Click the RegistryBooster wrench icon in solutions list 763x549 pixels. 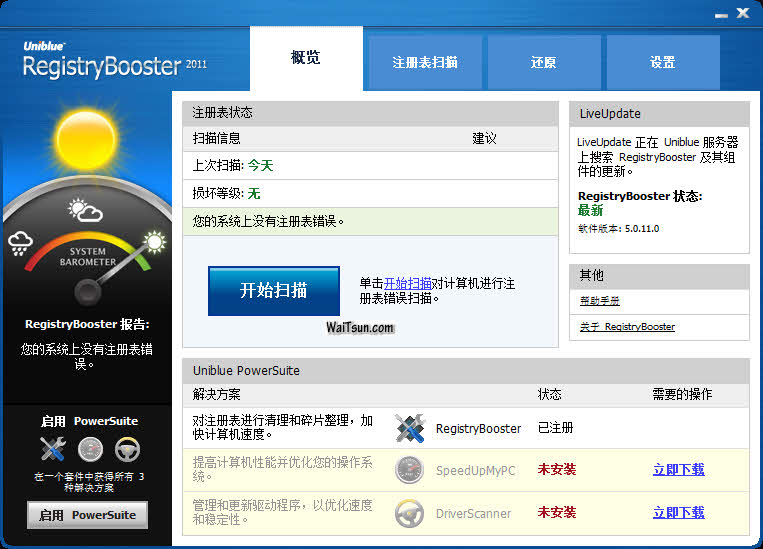[410, 428]
